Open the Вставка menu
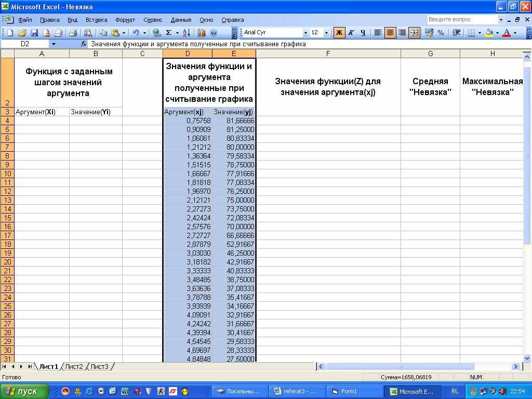This screenshot has width=532, height=399. pos(96,20)
